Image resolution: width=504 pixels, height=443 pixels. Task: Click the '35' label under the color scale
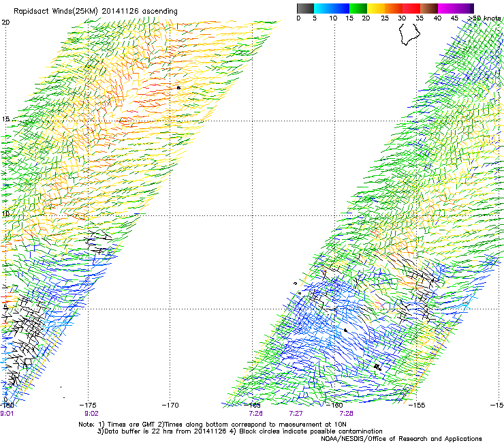420,18
